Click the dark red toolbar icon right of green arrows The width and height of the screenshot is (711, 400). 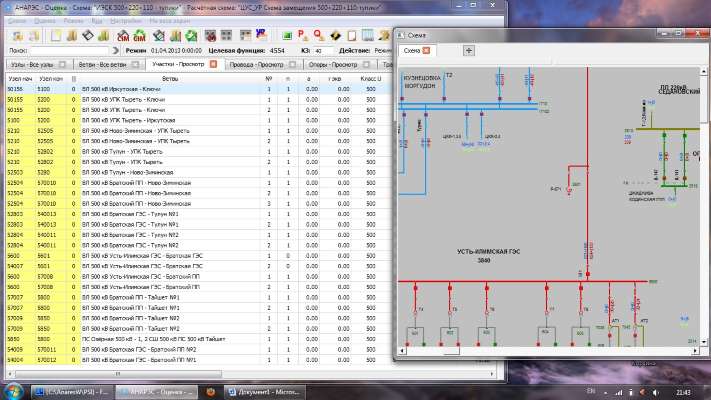(210, 35)
